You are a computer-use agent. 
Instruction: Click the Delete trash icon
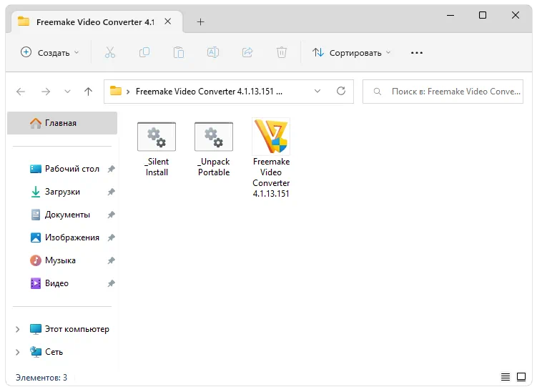282,52
